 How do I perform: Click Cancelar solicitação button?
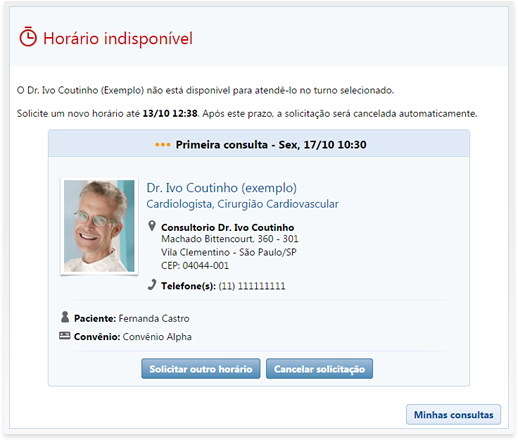(319, 369)
